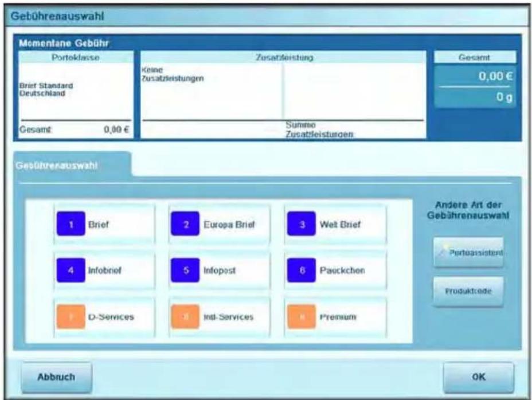The width and height of the screenshot is (532, 400).
Task: Cancel with the Abbruch button
Action: point(56,377)
